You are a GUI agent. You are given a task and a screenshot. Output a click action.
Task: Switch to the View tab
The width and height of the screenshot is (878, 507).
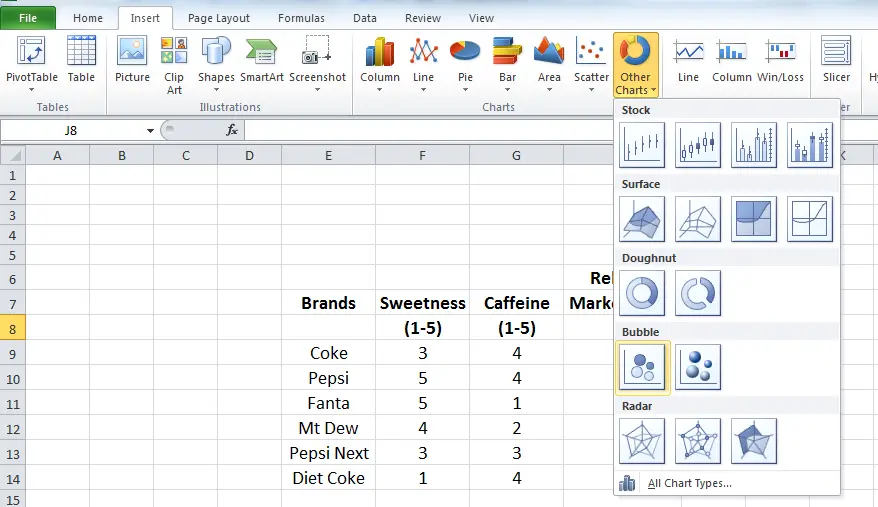pyautogui.click(x=481, y=18)
